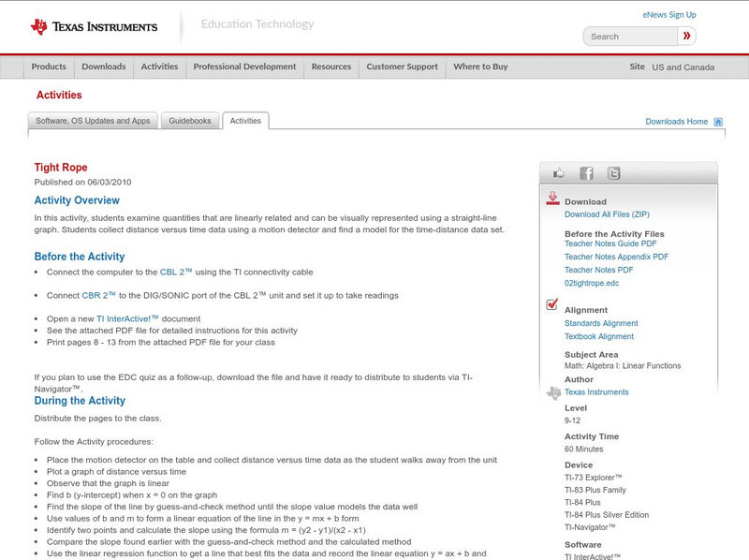Click the '60 Minutes' activity time
749x560 pixels.
tap(583, 449)
